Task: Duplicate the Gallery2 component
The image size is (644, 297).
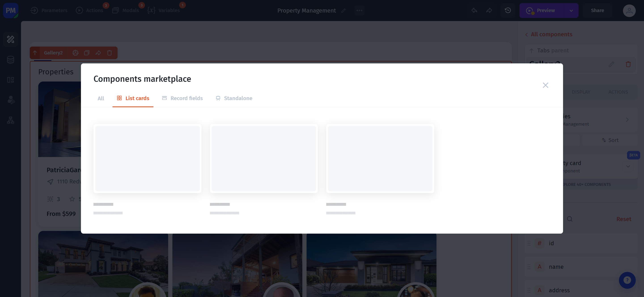Action: coord(87,53)
